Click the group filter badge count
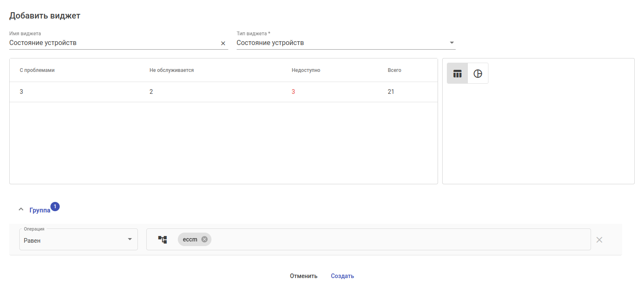The height and width of the screenshot is (289, 644). pyautogui.click(x=55, y=207)
